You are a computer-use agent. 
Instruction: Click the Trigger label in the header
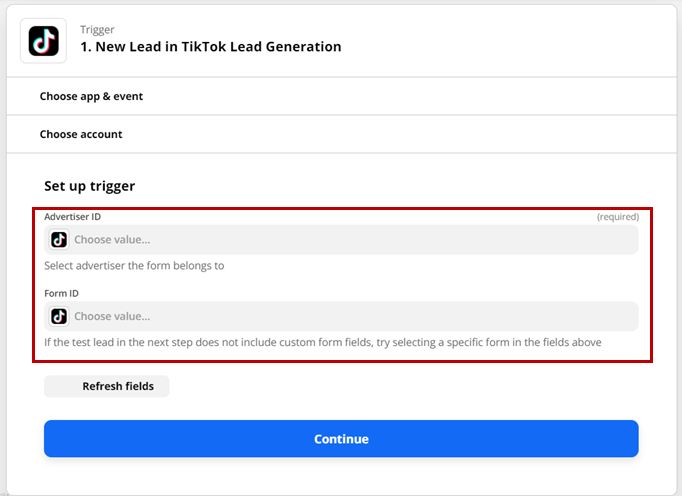(97, 30)
